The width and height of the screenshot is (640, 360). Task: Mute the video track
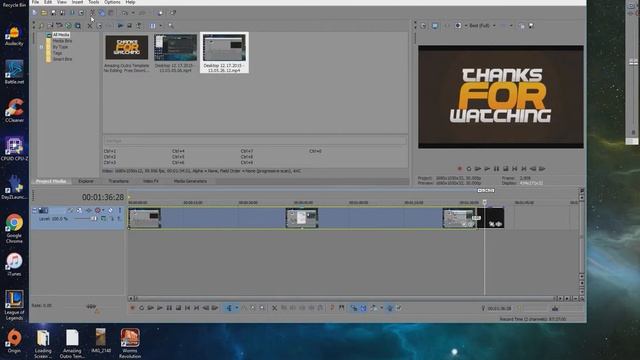[x=111, y=210]
